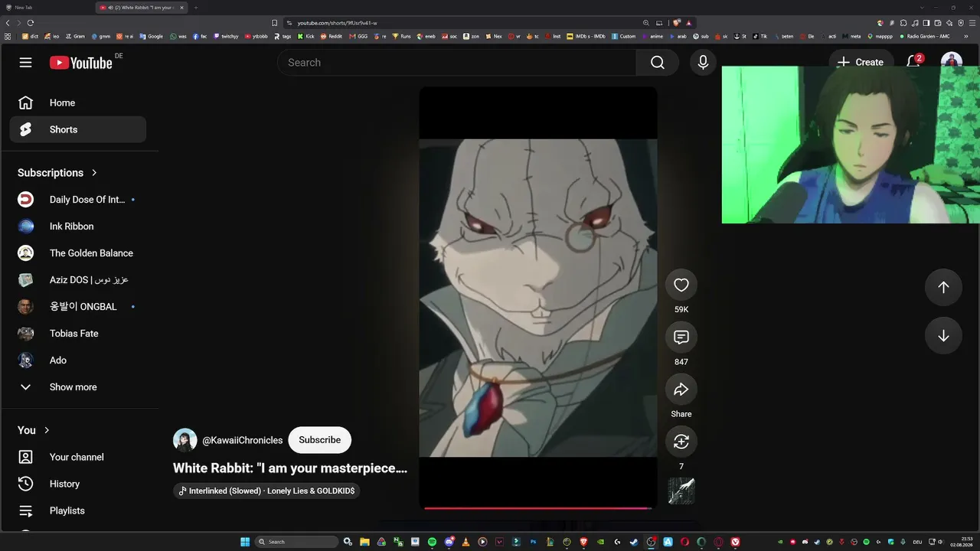The height and width of the screenshot is (551, 980).
Task: Start voice search with the microphone
Action: [x=703, y=63]
